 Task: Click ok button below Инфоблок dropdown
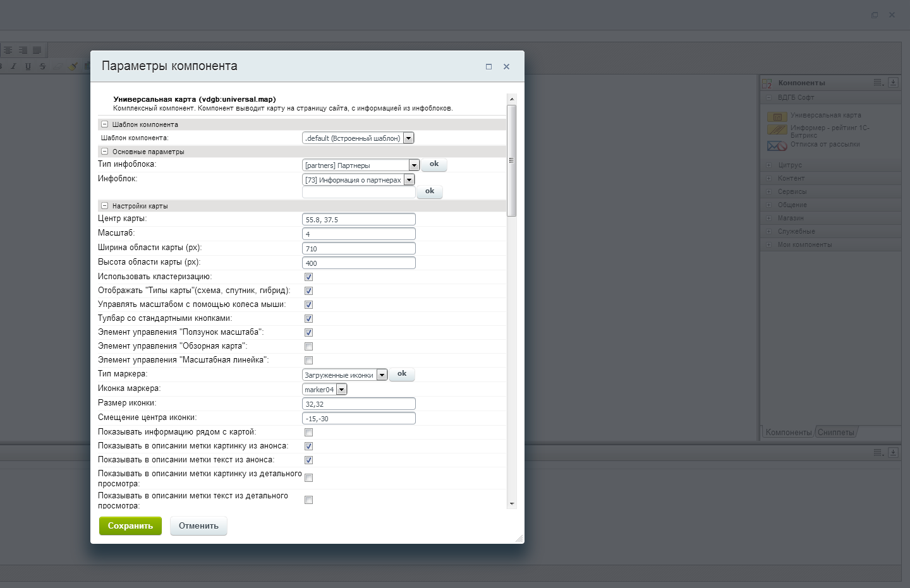click(x=430, y=191)
